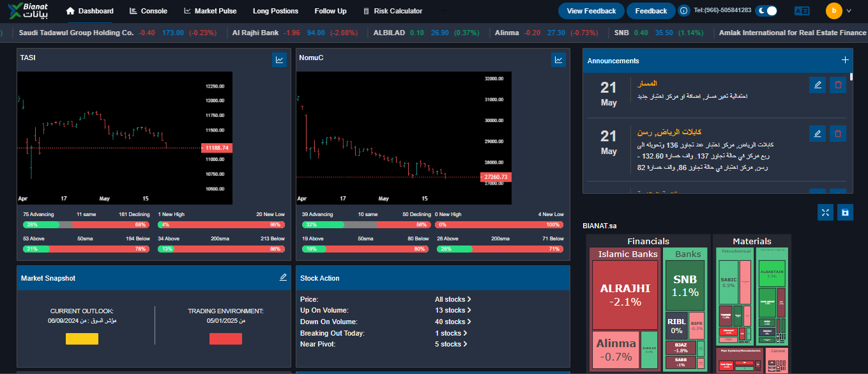Expand Up On Volume 13 stocks
This screenshot has height=374, width=868.
[x=453, y=311]
